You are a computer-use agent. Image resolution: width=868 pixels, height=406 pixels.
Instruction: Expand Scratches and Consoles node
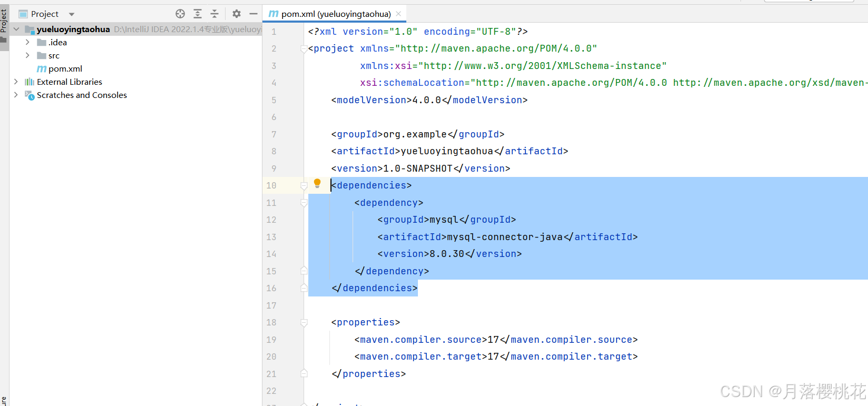(16, 95)
